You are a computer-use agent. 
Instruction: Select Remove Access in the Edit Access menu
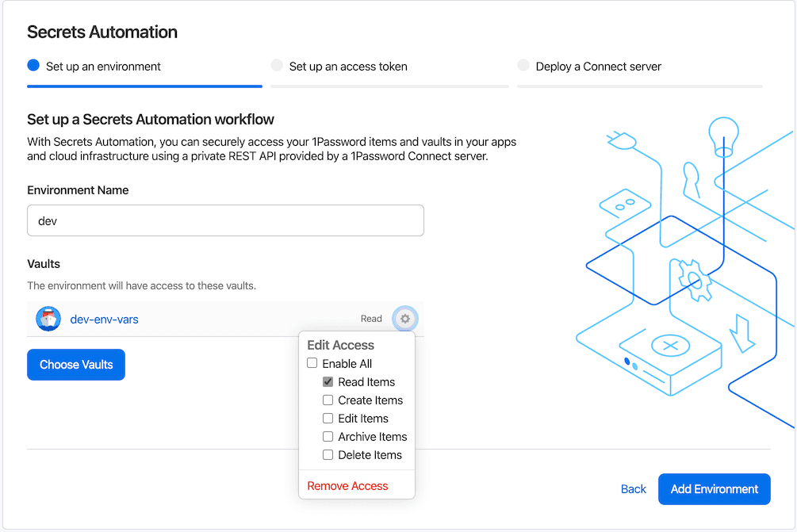click(347, 485)
